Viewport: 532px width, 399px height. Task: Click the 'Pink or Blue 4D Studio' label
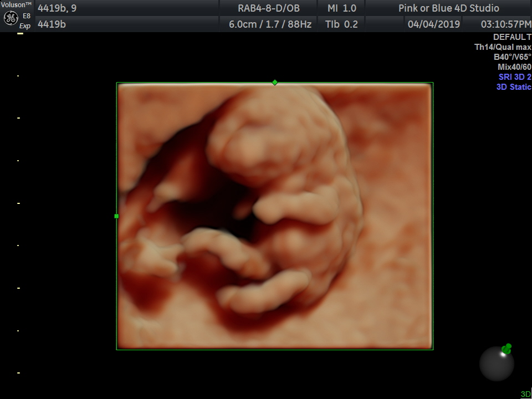pyautogui.click(x=448, y=8)
